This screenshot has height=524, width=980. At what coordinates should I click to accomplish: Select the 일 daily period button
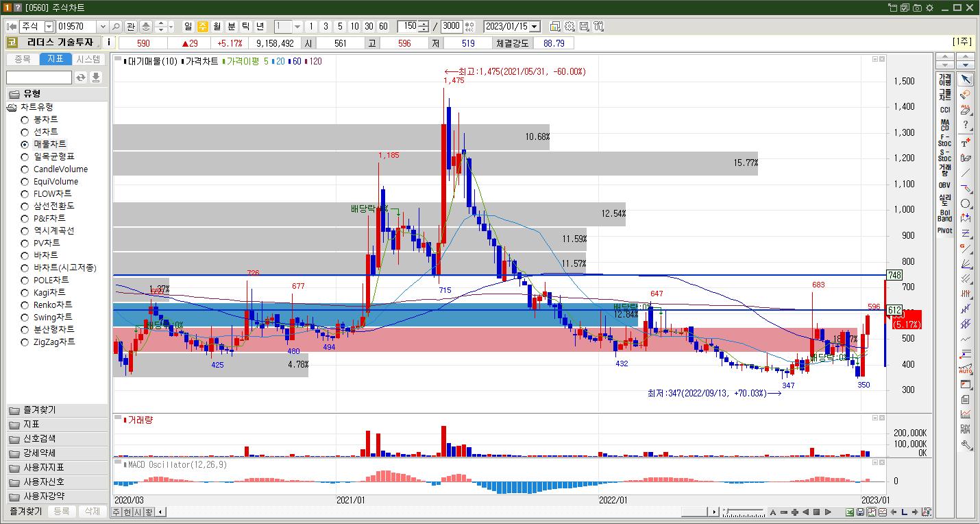[188, 26]
